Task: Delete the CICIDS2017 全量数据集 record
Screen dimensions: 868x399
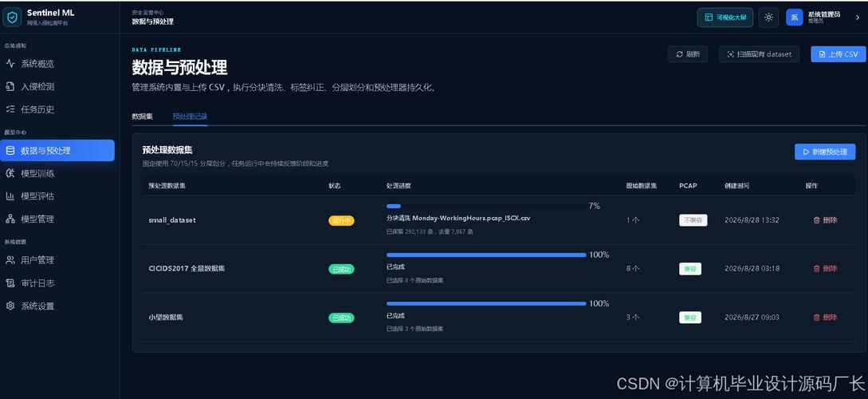Action: [826, 268]
